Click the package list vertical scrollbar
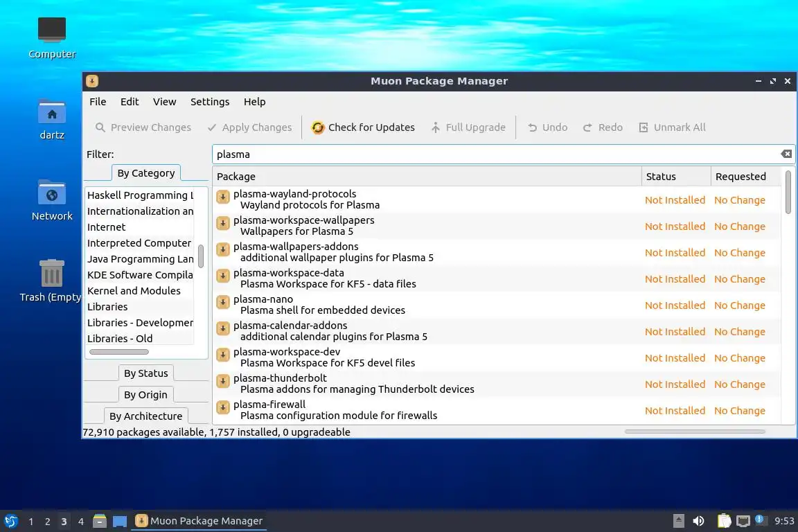 788,193
